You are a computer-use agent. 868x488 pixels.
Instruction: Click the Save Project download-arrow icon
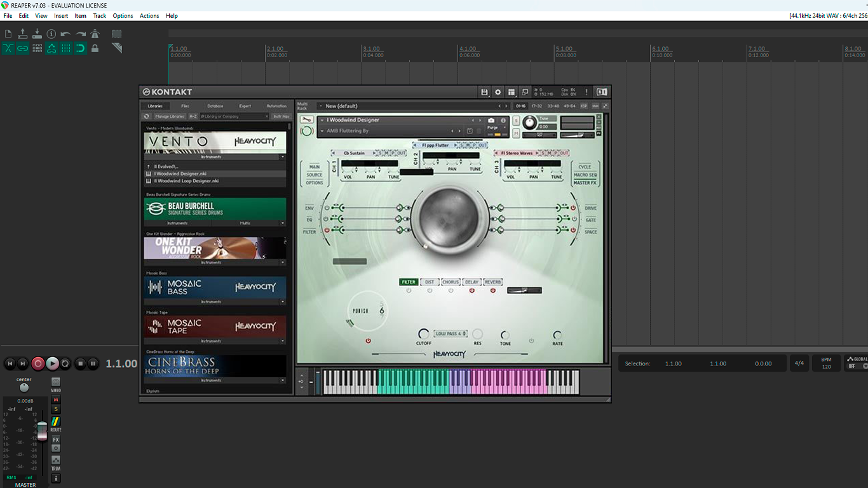[x=37, y=34]
